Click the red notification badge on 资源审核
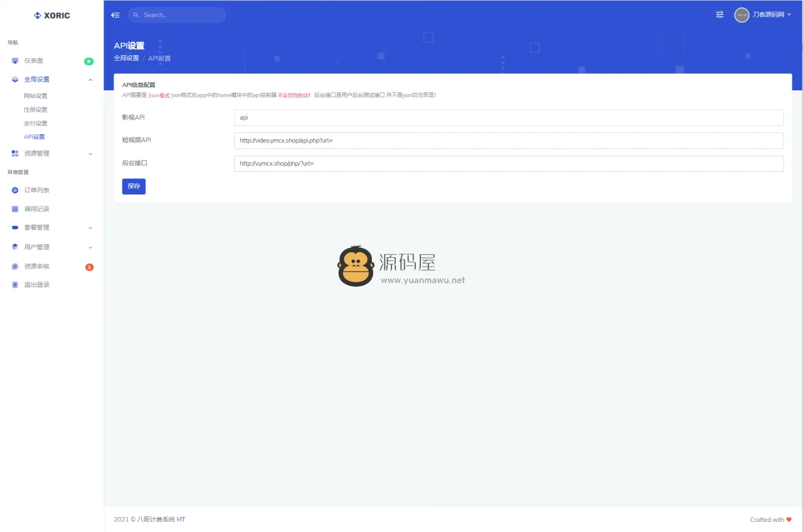The width and height of the screenshot is (803, 532). (90, 266)
